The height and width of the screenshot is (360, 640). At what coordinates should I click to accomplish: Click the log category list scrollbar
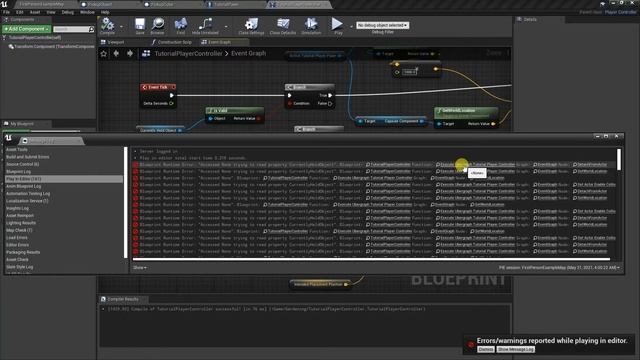coord(126,202)
